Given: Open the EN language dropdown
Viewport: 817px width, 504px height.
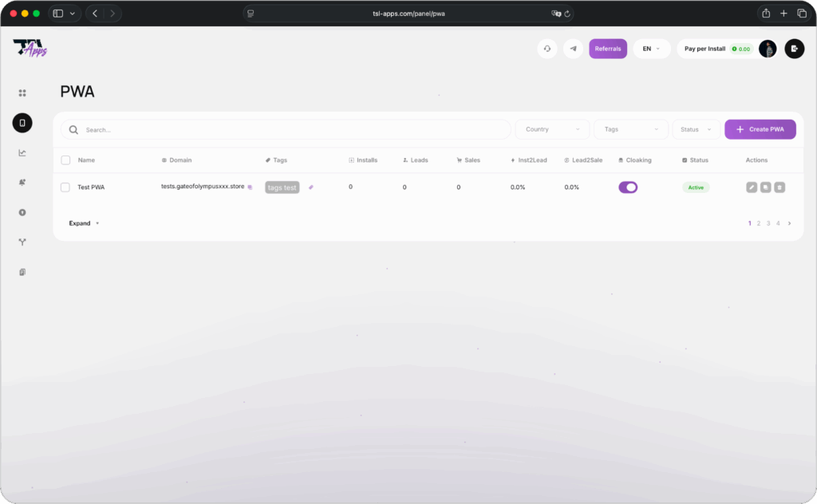Looking at the screenshot, I should pyautogui.click(x=651, y=49).
